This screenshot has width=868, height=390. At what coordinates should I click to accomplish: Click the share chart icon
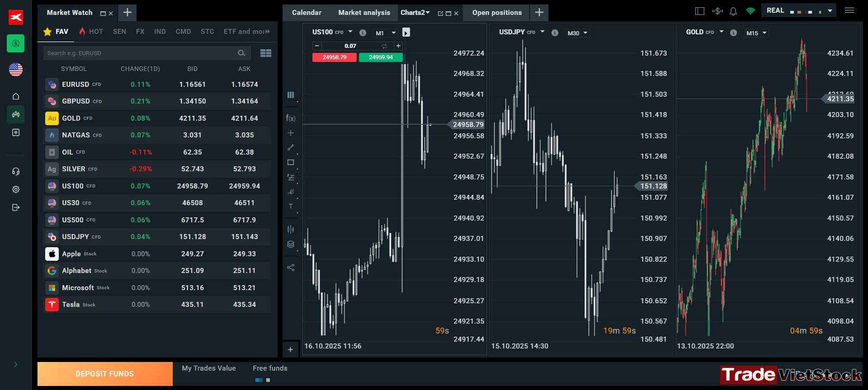coord(291,268)
